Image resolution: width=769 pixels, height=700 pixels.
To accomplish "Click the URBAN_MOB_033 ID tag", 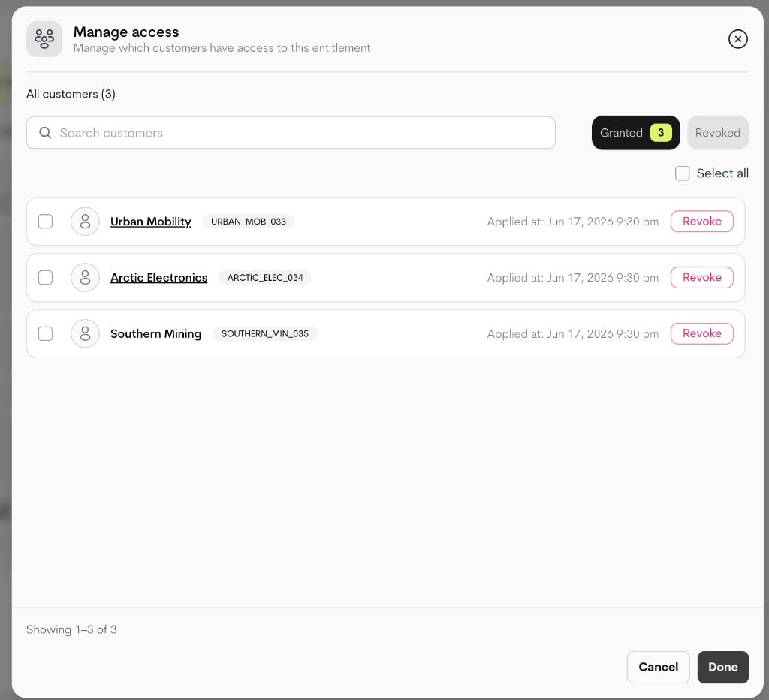I will click(x=248, y=222).
